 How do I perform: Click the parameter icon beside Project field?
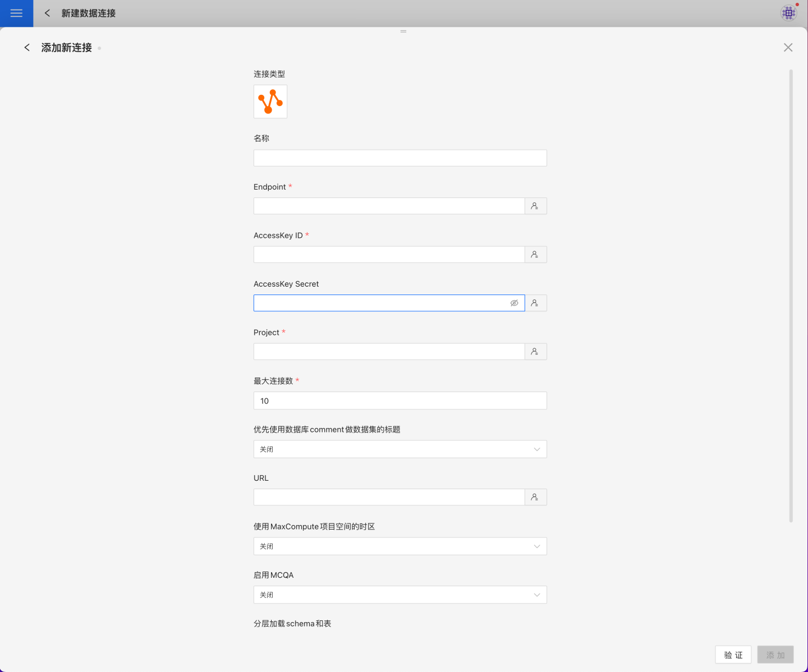[535, 352]
